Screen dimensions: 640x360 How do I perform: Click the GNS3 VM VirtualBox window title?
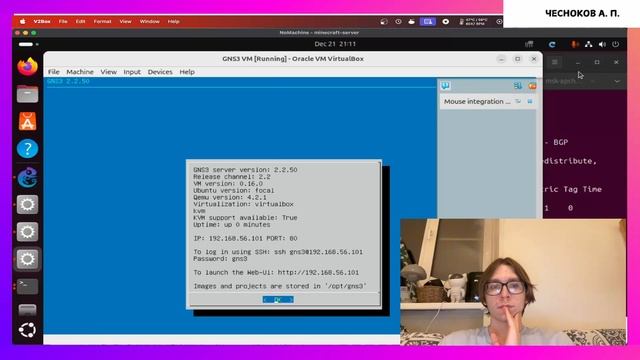293,59
